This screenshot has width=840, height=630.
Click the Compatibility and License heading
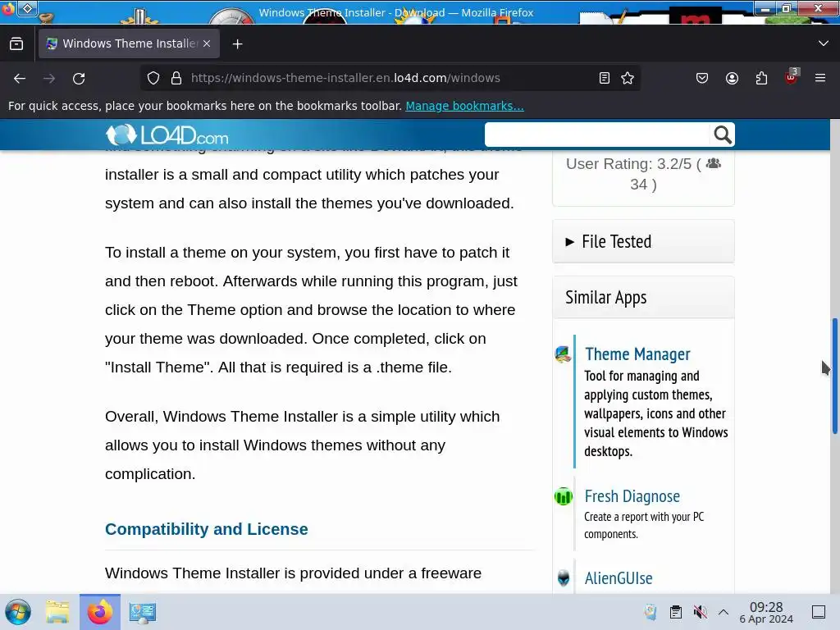tap(206, 529)
